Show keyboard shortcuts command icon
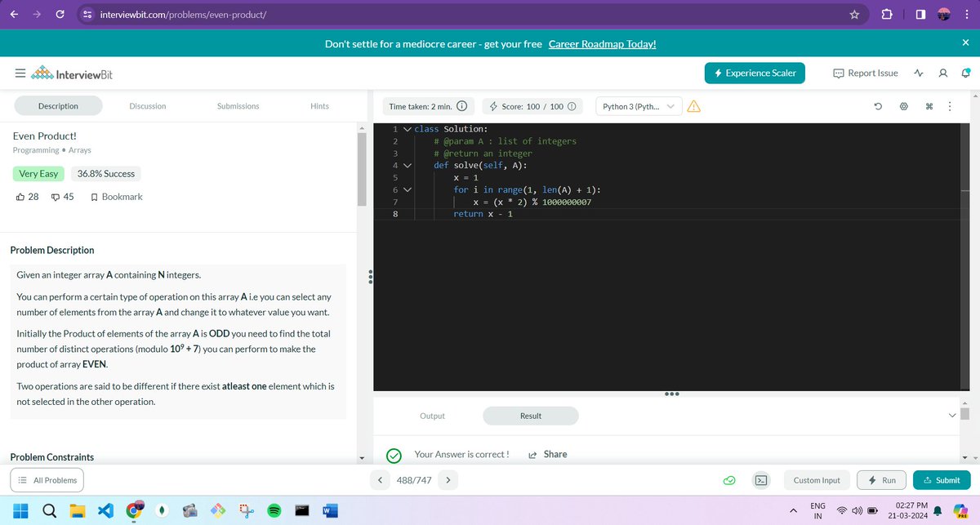Viewport: 980px width, 525px height. coord(929,106)
